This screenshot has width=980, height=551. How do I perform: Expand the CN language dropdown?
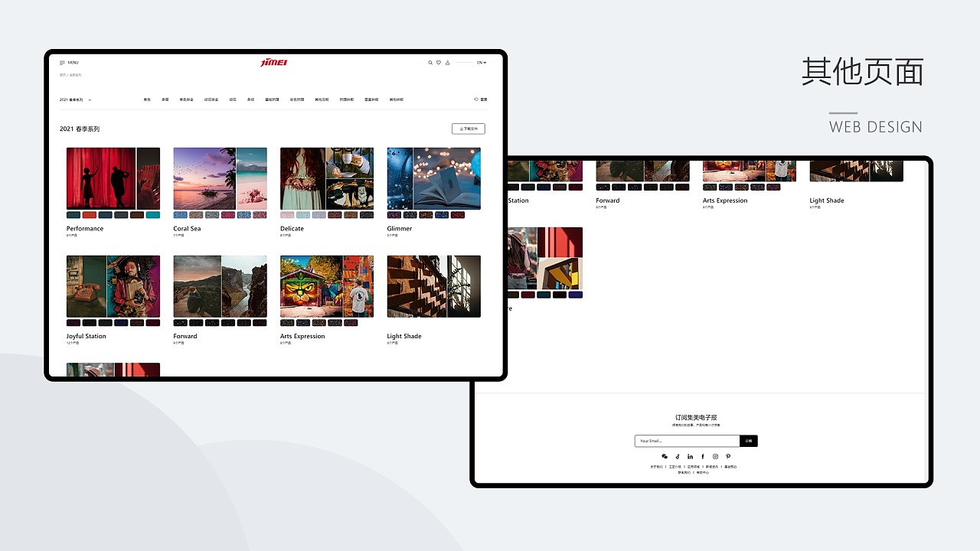point(482,63)
